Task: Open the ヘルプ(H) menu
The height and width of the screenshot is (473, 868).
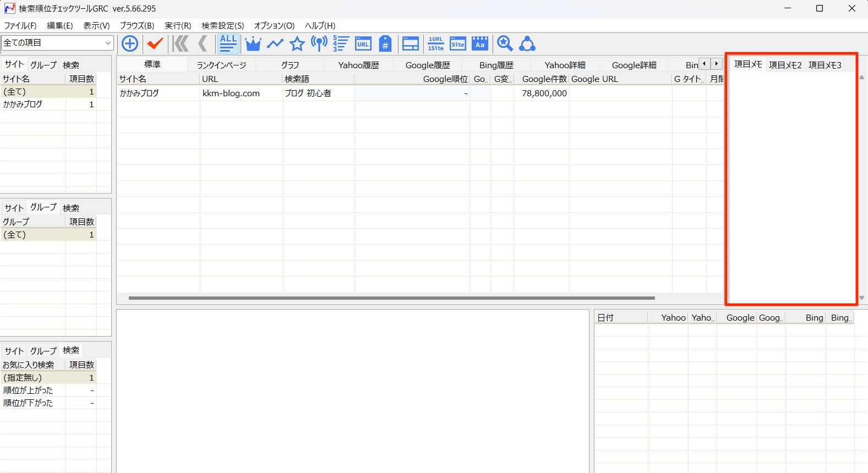Action: pyautogui.click(x=320, y=26)
